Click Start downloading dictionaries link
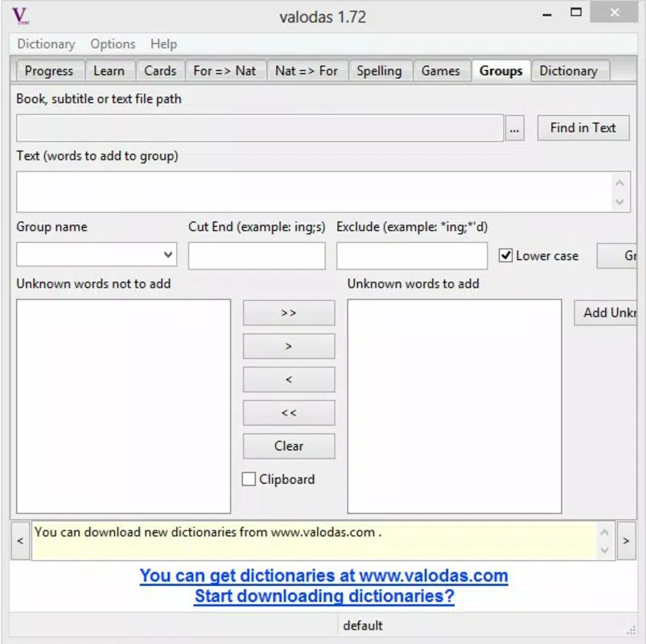 pyautogui.click(x=325, y=597)
